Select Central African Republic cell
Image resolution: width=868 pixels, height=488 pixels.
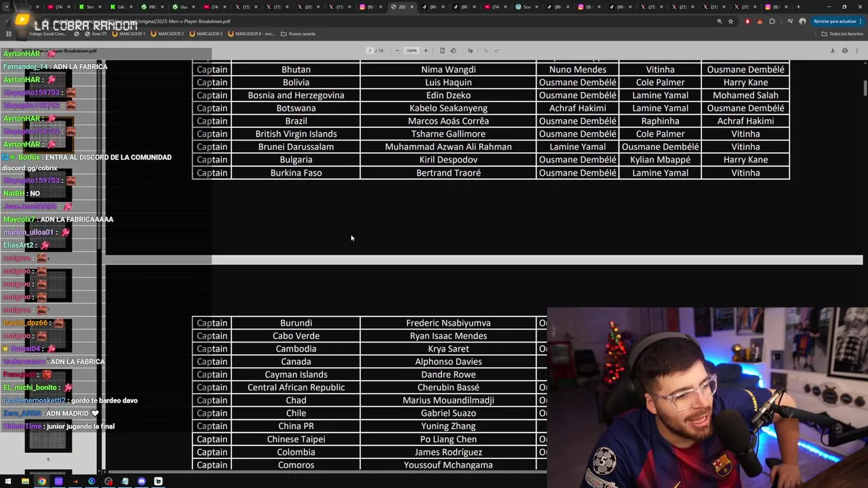click(x=296, y=387)
